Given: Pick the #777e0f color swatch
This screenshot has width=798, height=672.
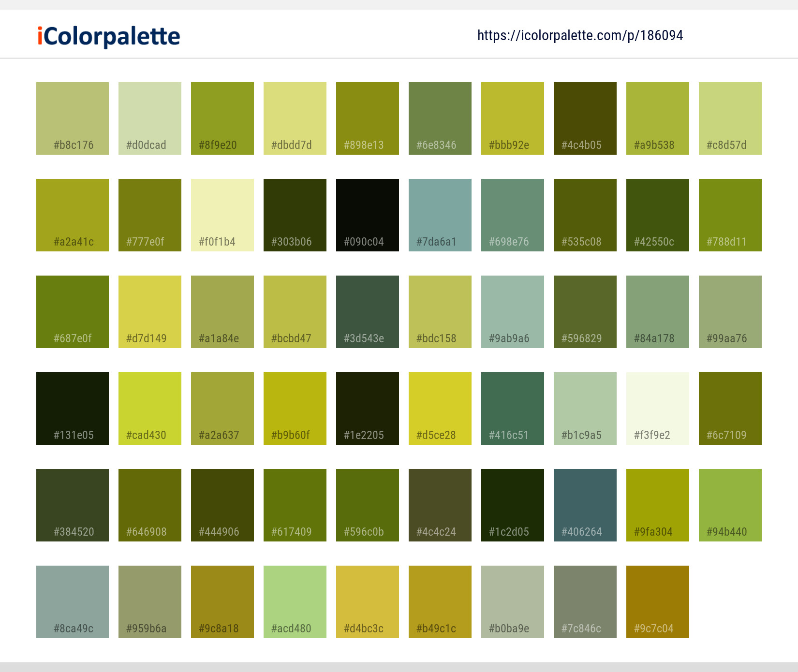Looking at the screenshot, I should pos(150,215).
